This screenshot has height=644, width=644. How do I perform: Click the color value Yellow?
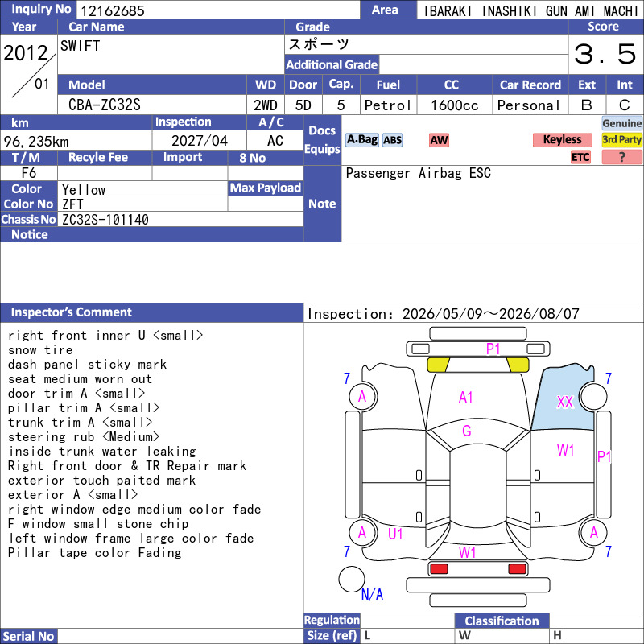pos(84,190)
